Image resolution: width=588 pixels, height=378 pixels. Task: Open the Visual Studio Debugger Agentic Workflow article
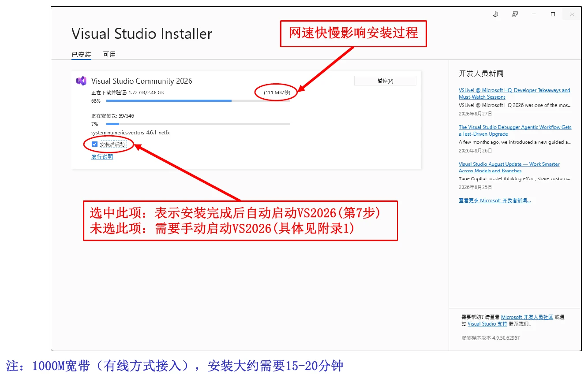point(515,130)
